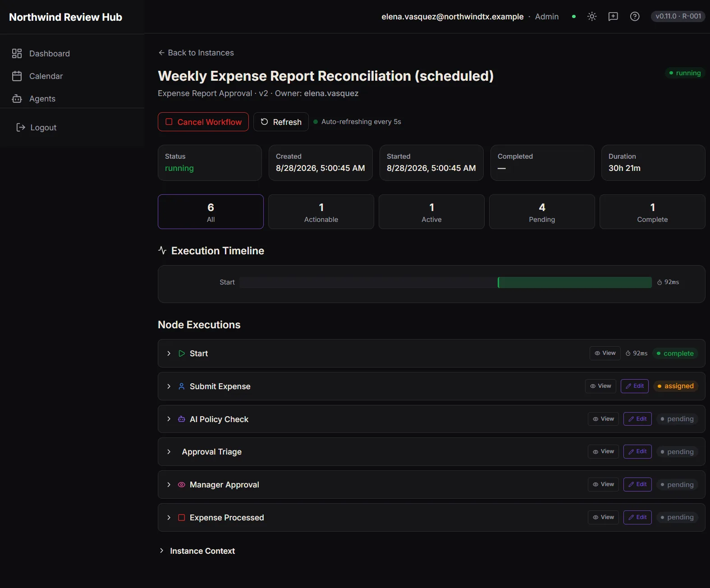Select the Pending filter tab
Screen dimensions: 710x588
pyautogui.click(x=542, y=212)
